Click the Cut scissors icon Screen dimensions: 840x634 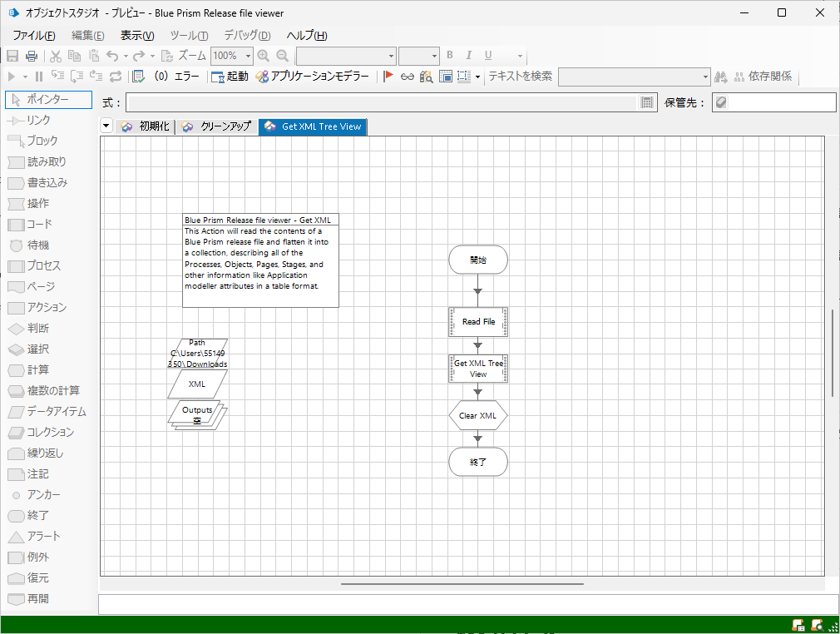click(56, 56)
